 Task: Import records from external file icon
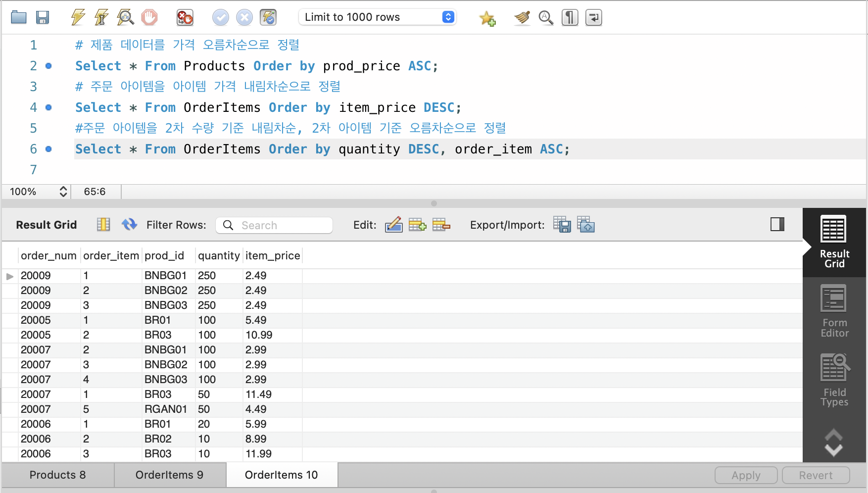pos(585,225)
